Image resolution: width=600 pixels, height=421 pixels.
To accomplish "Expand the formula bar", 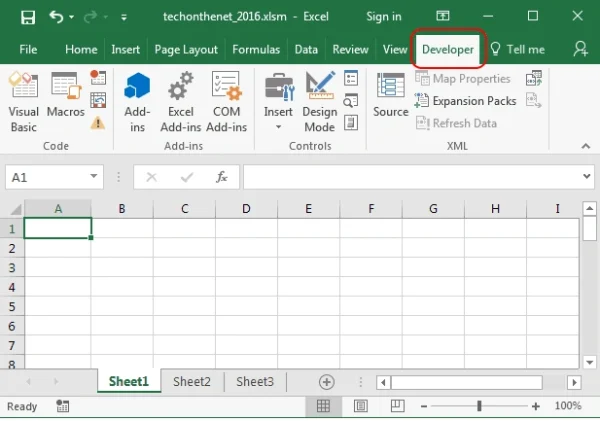I will click(587, 176).
